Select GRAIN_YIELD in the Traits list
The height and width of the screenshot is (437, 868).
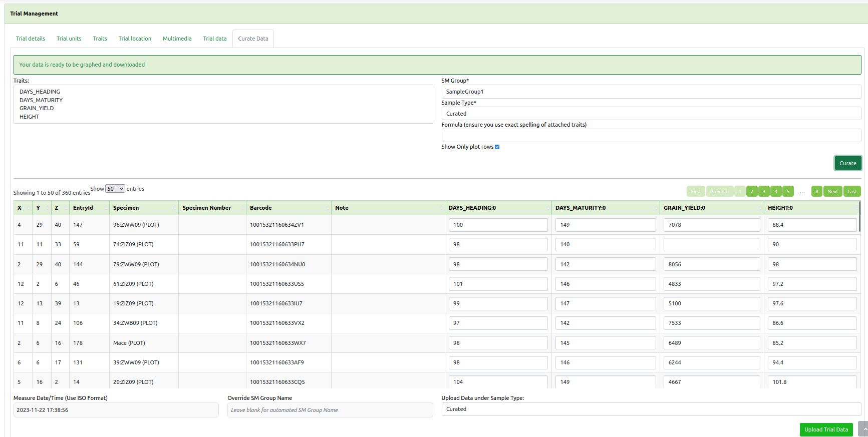tap(37, 108)
